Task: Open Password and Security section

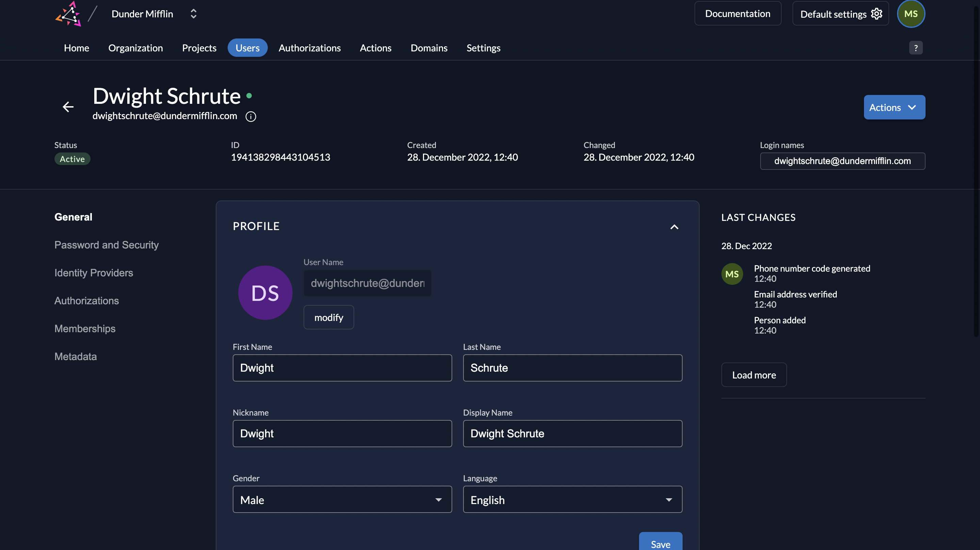Action: [x=107, y=245]
